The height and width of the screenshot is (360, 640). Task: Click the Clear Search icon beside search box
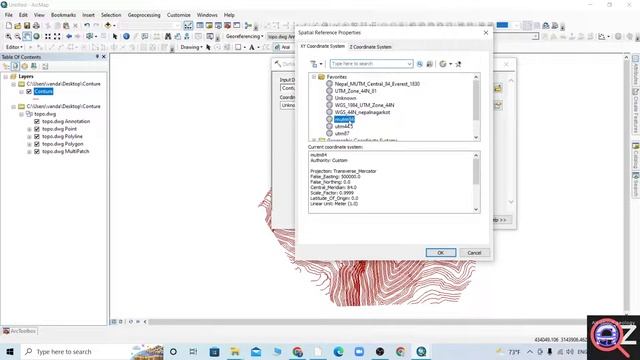[429, 64]
